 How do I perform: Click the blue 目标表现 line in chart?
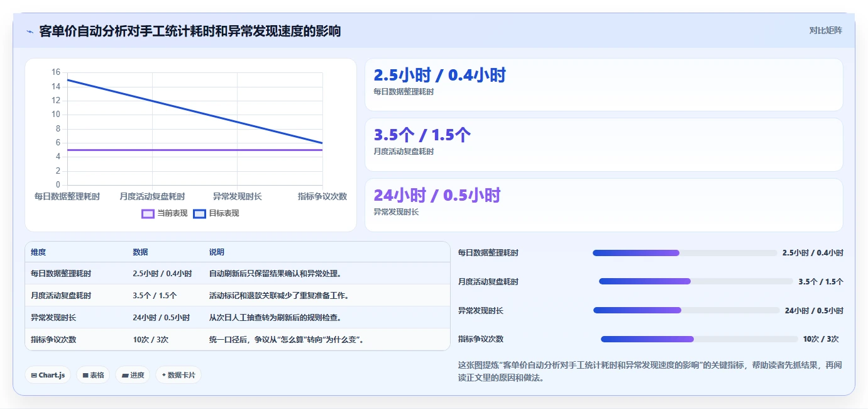[195, 111]
